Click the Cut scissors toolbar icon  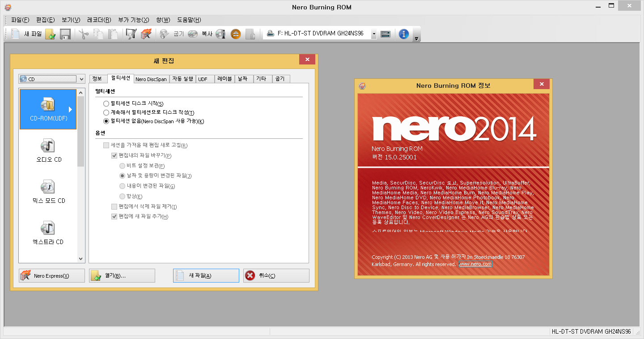click(x=84, y=34)
